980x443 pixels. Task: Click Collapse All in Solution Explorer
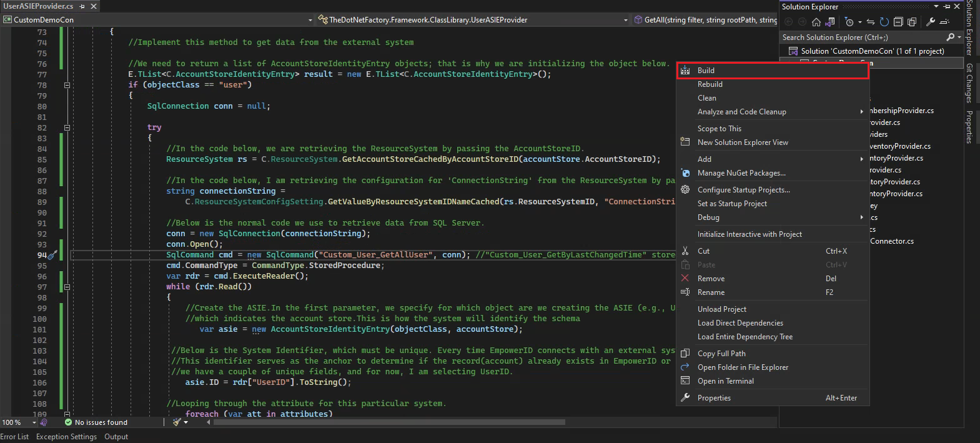coord(898,22)
